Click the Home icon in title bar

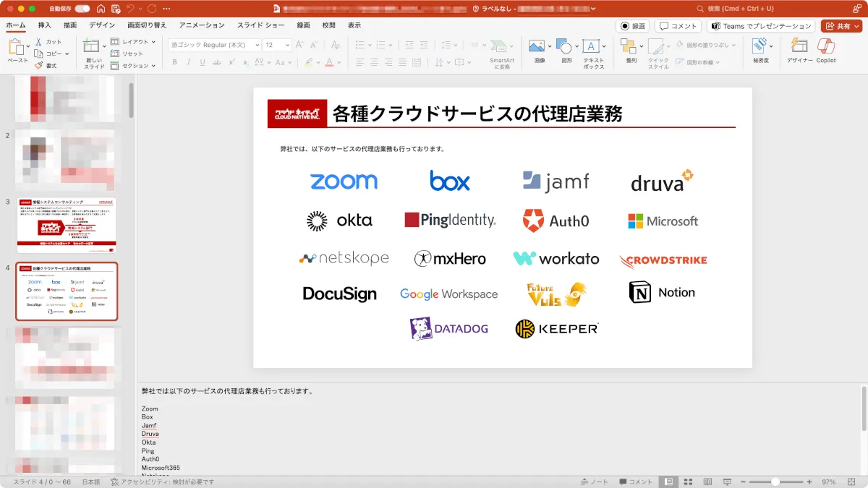pos(100,9)
